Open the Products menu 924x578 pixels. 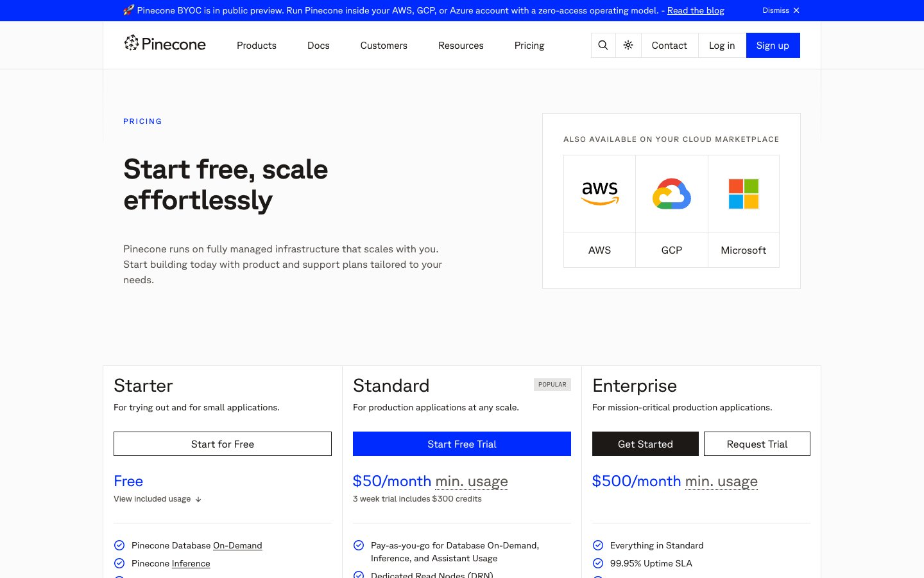click(257, 45)
